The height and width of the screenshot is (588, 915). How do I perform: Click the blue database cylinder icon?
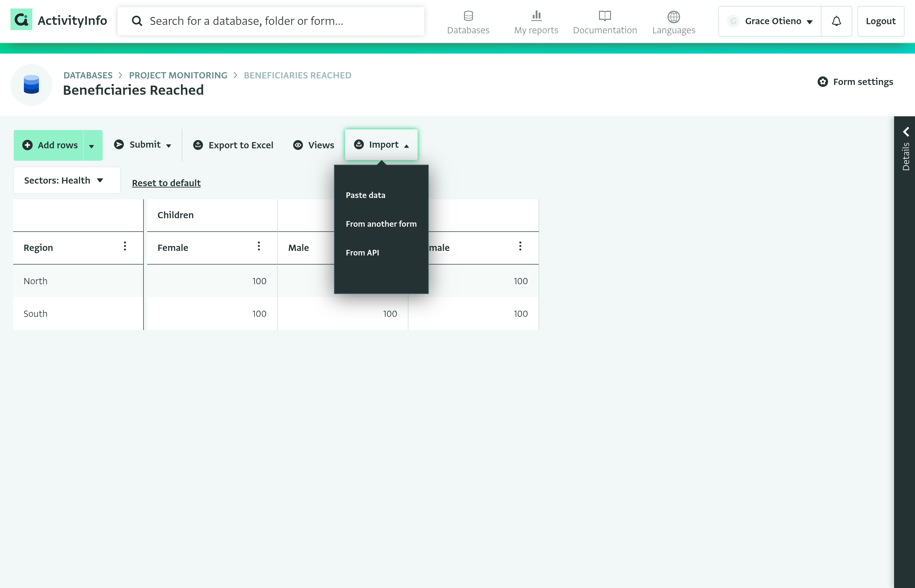click(31, 85)
